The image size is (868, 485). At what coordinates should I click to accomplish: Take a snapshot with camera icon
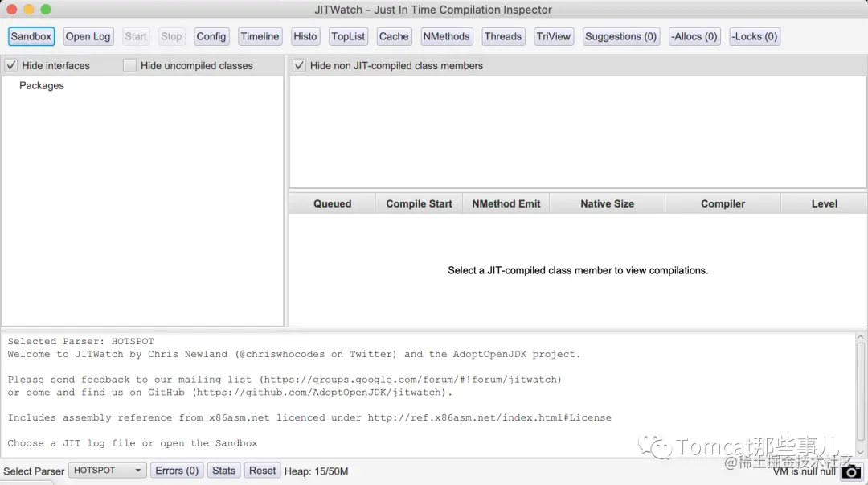click(x=851, y=471)
